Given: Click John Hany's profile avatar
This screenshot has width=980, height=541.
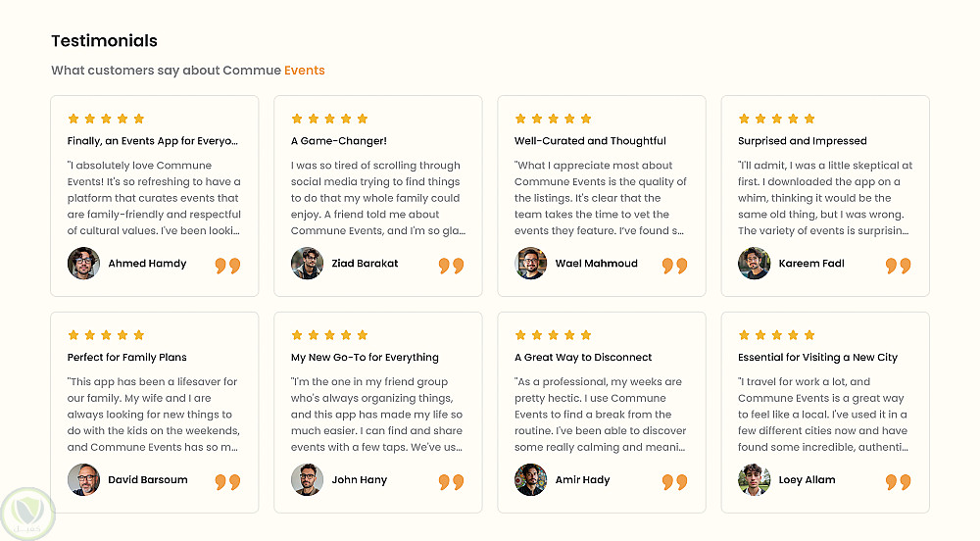Looking at the screenshot, I should [x=307, y=480].
